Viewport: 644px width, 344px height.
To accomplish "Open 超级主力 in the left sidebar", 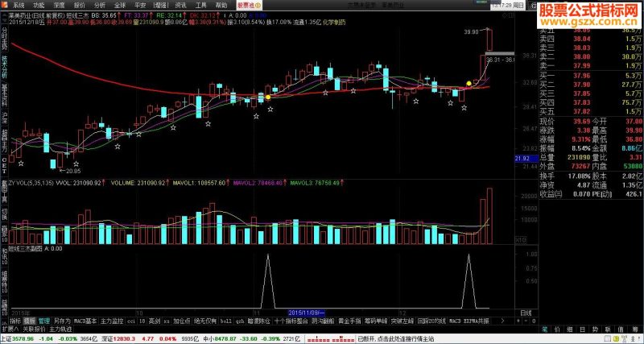I will tap(5, 142).
